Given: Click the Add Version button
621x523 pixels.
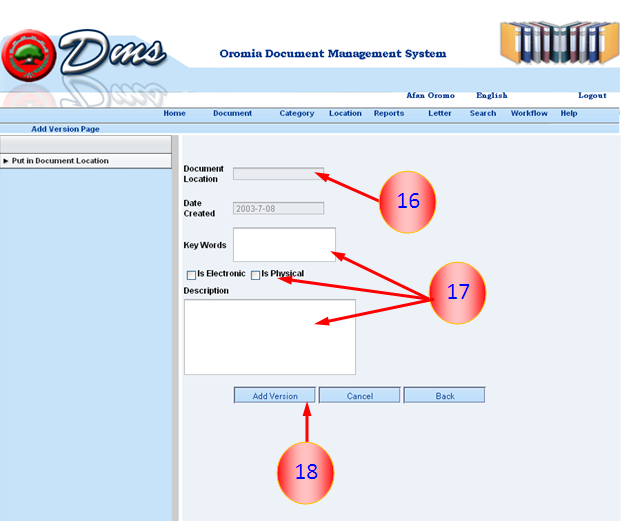Looking at the screenshot, I should 275,396.
